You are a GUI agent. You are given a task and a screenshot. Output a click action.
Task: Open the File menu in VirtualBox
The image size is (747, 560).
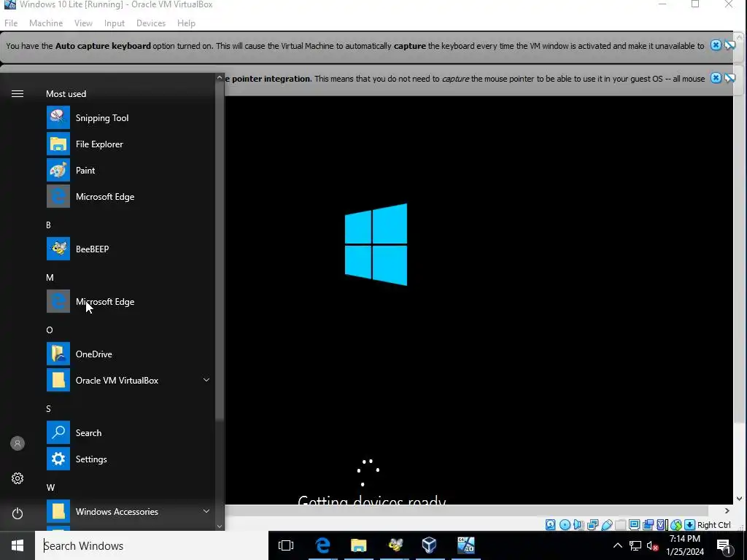pyautogui.click(x=11, y=23)
